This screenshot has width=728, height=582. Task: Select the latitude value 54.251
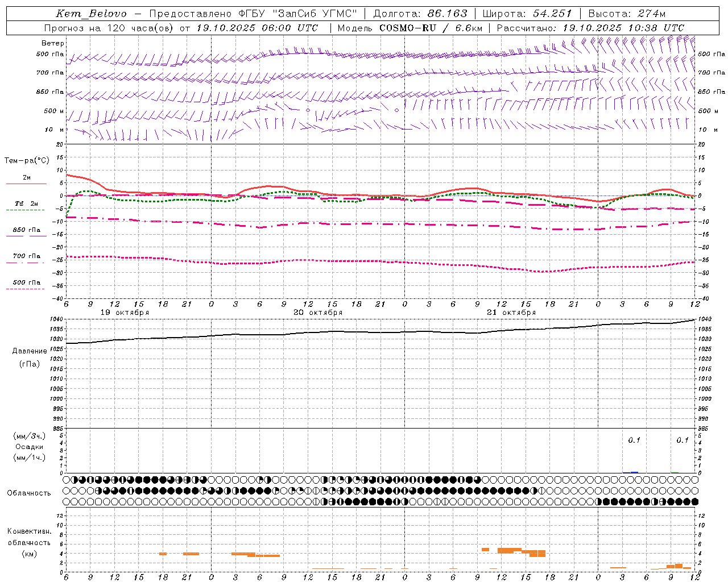(x=552, y=14)
